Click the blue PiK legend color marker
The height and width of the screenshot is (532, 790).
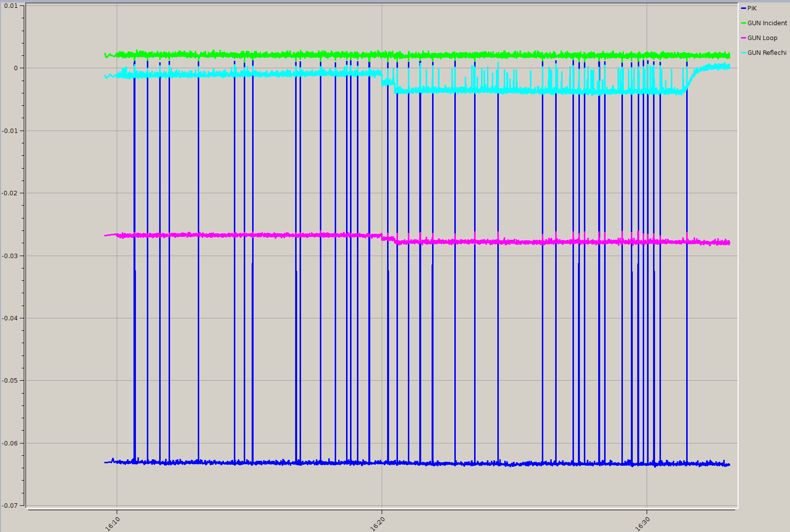(x=743, y=8)
